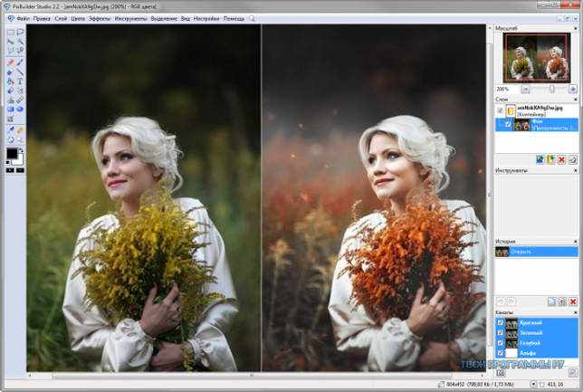Choose the brush tool
Screen dimensions: 583x392
pyautogui.click(x=20, y=62)
